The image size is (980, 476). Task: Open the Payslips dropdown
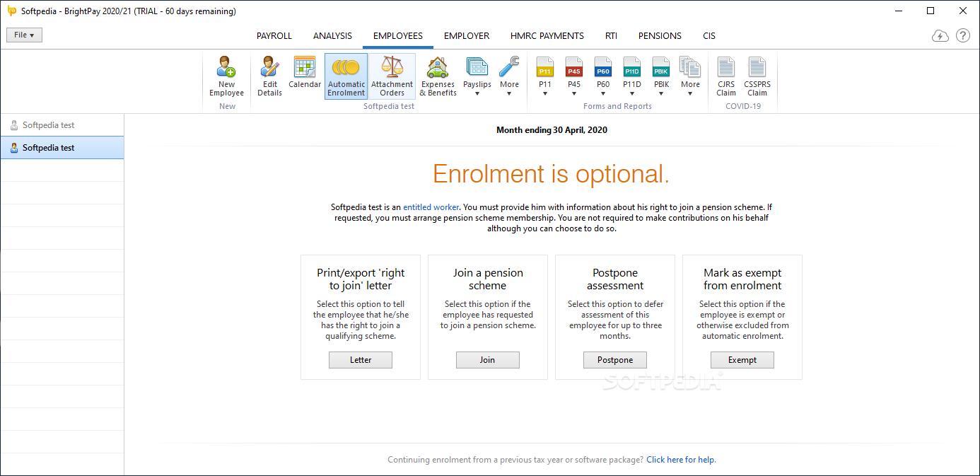(477, 76)
